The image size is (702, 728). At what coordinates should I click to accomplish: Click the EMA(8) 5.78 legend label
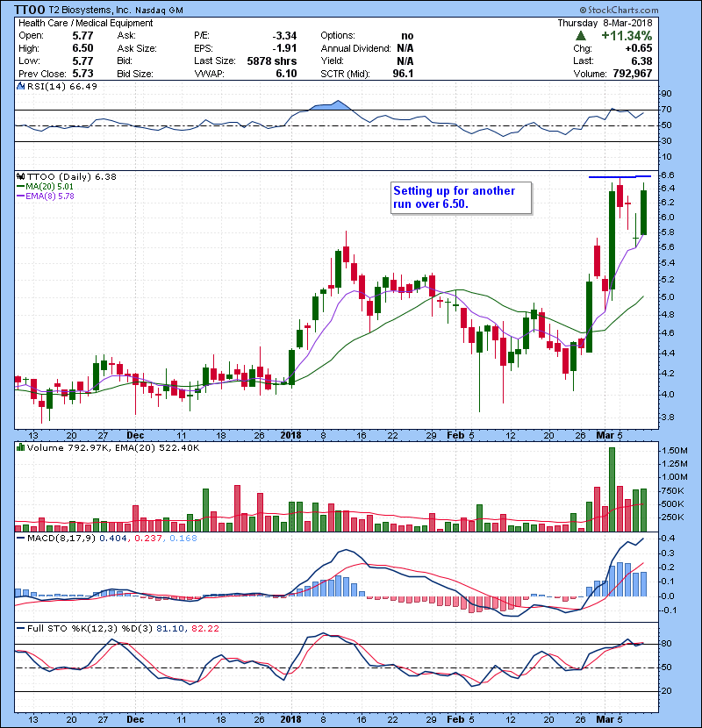point(50,196)
